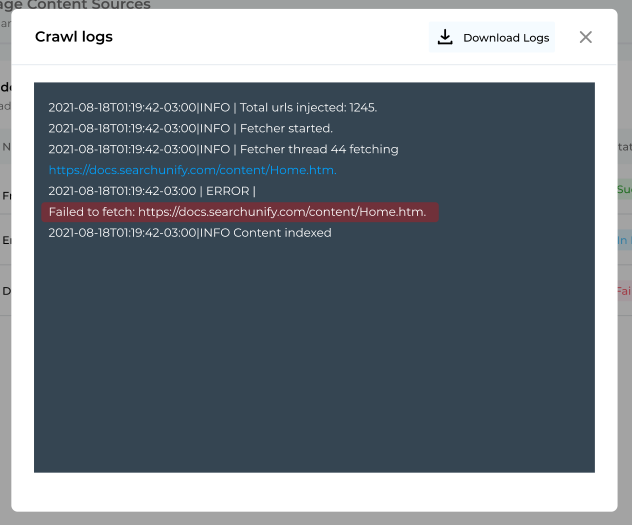
Task: Click the red Failed status badge
Action: tap(624, 291)
